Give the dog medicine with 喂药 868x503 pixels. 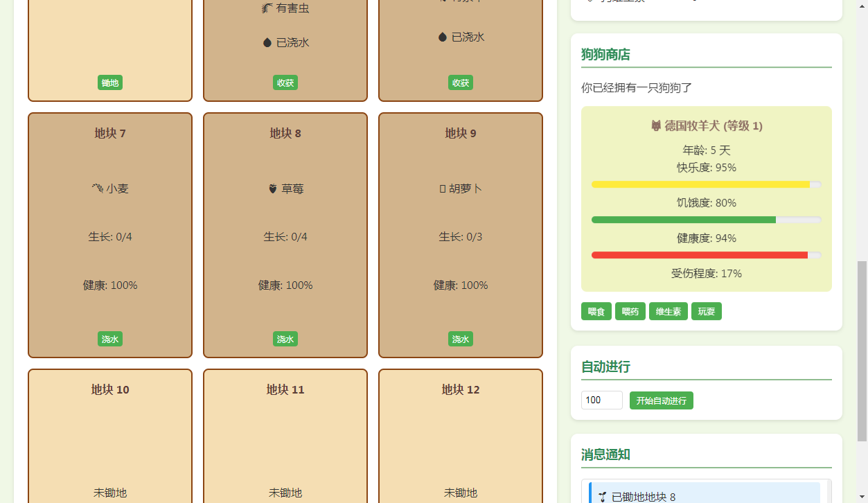(x=630, y=312)
